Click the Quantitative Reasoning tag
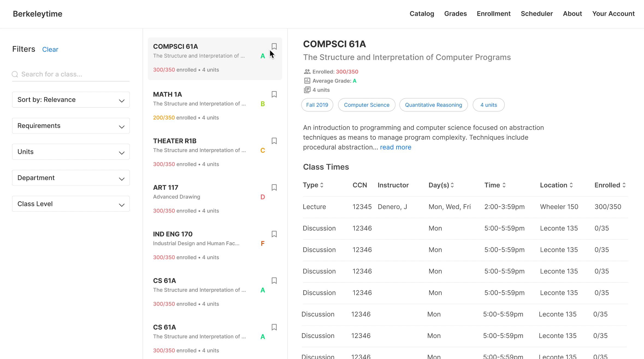Screen dimensions: 644x359 tap(433, 105)
